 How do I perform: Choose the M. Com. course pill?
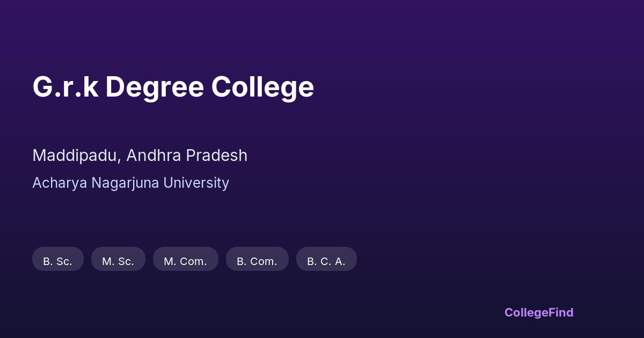(185, 259)
